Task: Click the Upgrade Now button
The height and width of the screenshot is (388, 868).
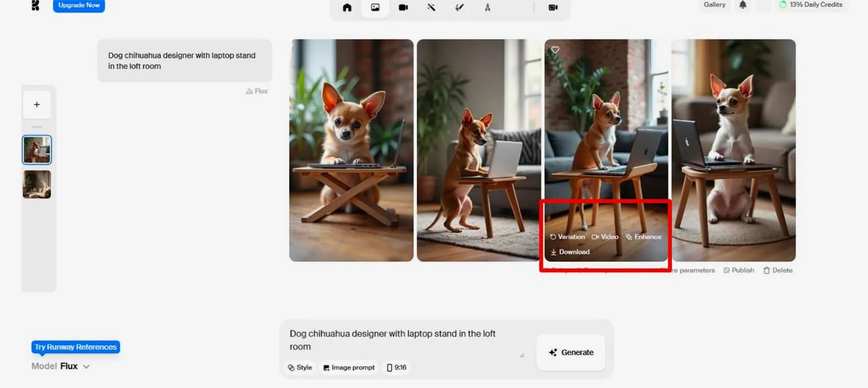Action: 79,6
